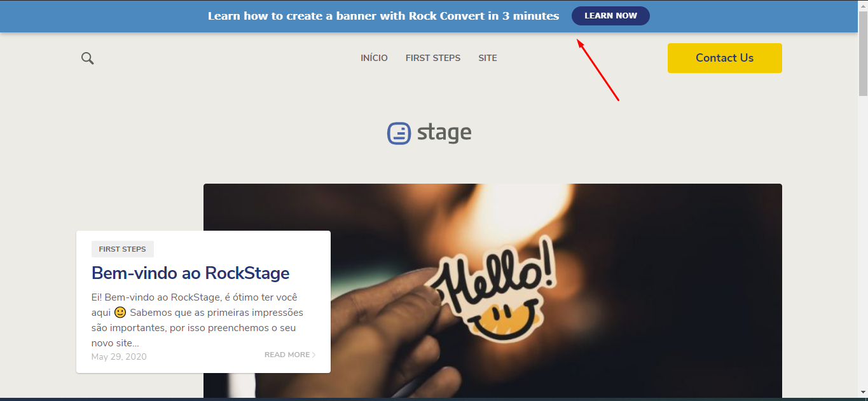Click the FIRST STEPS category tag
This screenshot has width=868, height=401.
pyautogui.click(x=123, y=249)
